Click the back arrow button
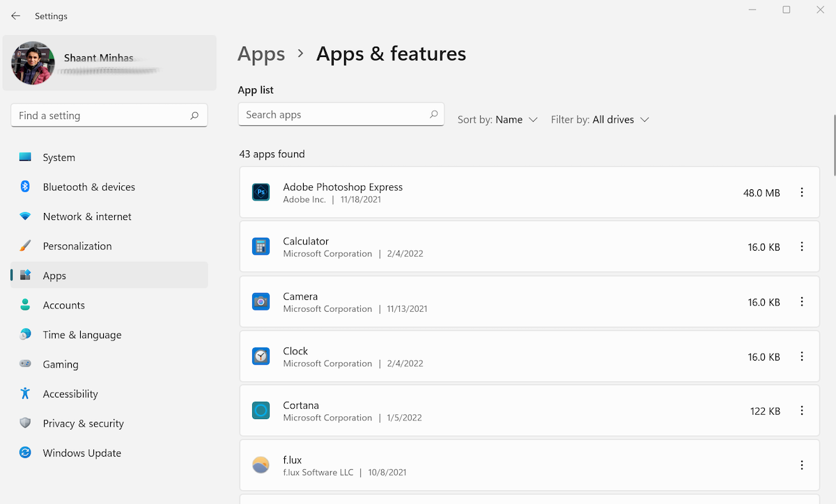 pyautogui.click(x=15, y=15)
